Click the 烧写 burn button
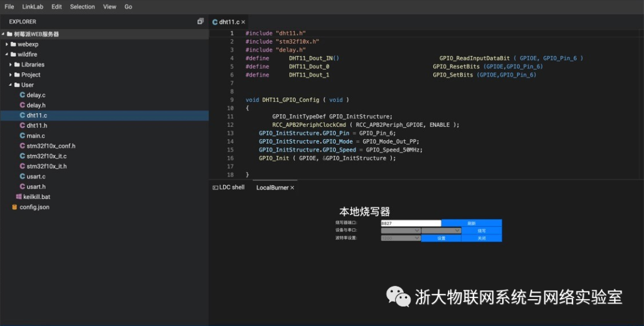This screenshot has width=644, height=326. point(481,231)
